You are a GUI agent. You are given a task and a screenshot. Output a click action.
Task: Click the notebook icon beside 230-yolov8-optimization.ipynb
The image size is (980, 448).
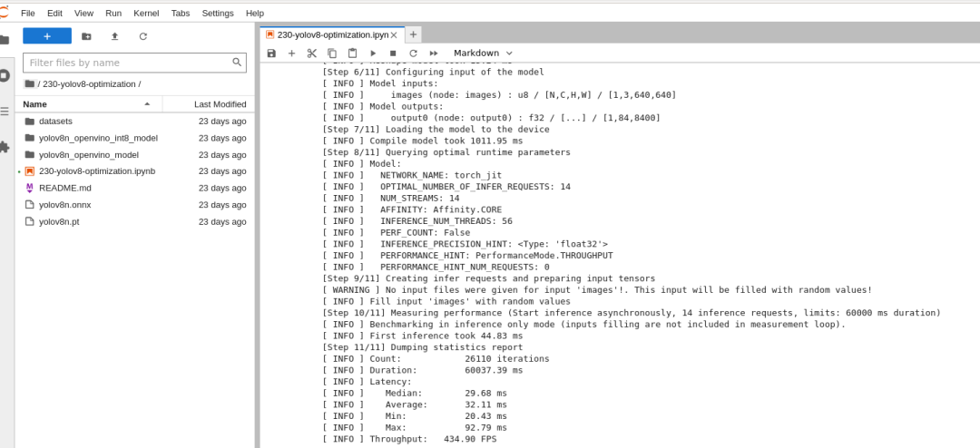[29, 171]
